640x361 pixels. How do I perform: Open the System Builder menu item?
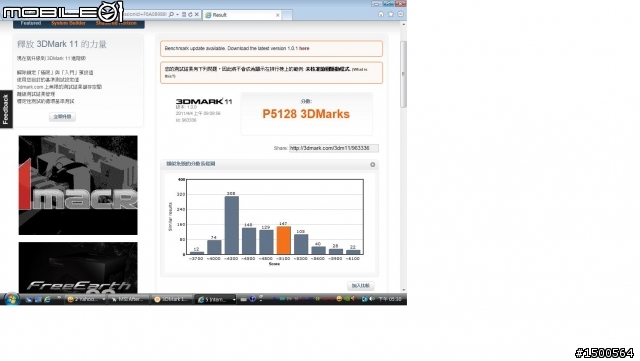68,23
